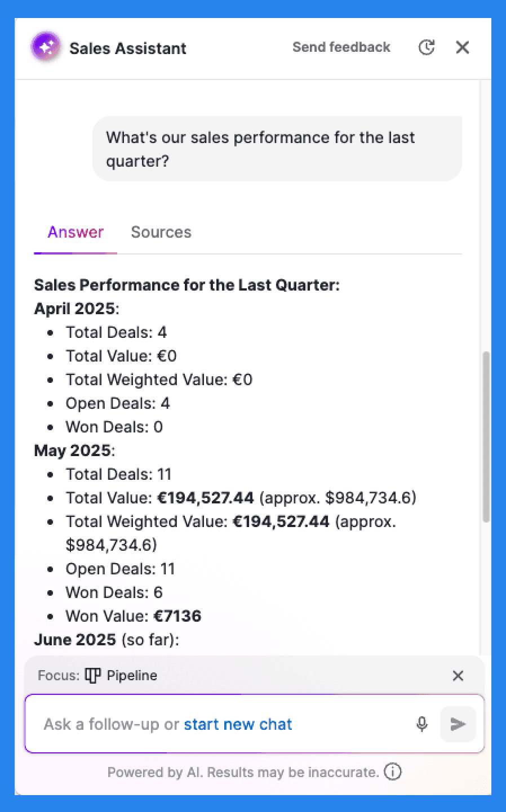Click the user question message bubble
506x812 pixels.
277,149
